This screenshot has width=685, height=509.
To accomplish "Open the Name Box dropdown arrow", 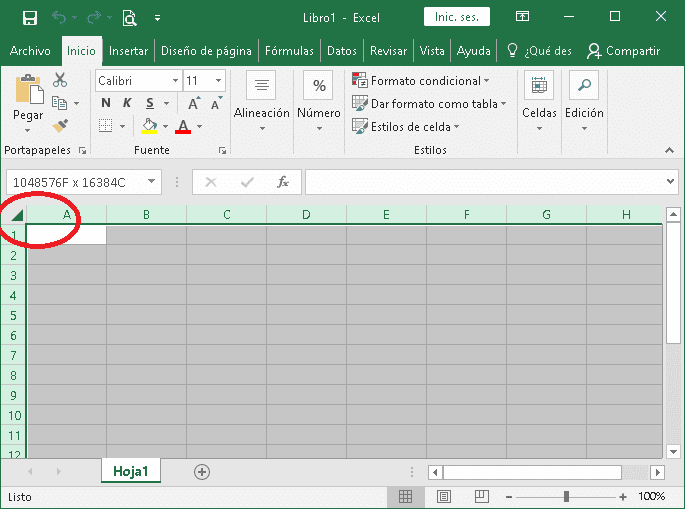I will coord(152,182).
